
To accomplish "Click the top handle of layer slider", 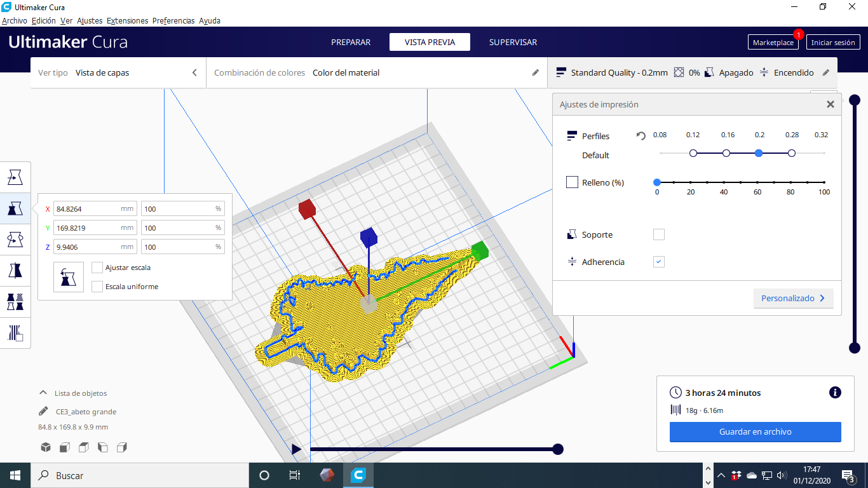I will coord(855,100).
